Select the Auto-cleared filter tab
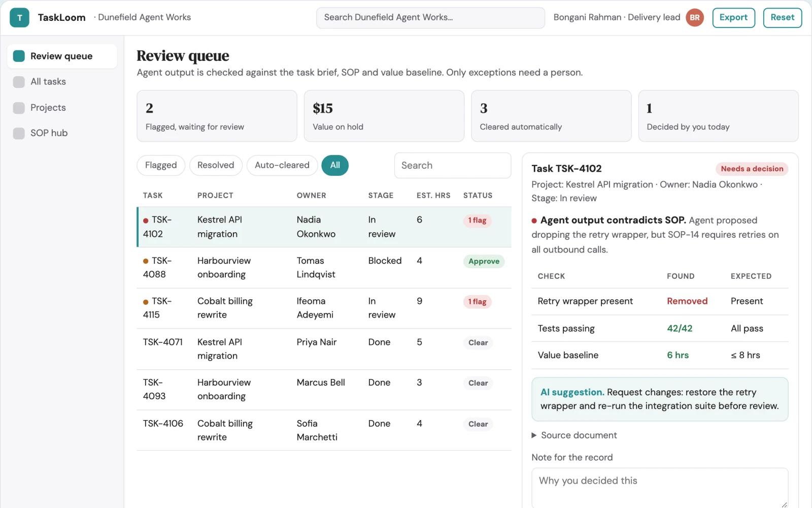The height and width of the screenshot is (508, 812). coord(282,165)
